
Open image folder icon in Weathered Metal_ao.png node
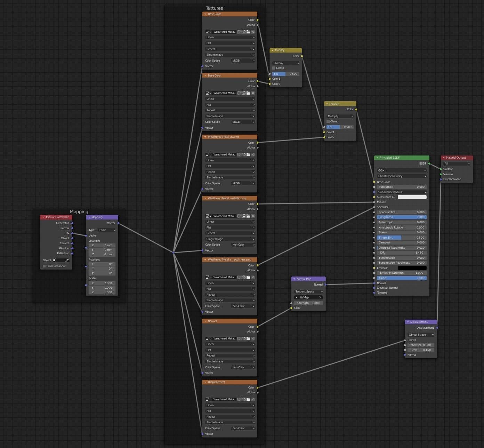(248, 154)
